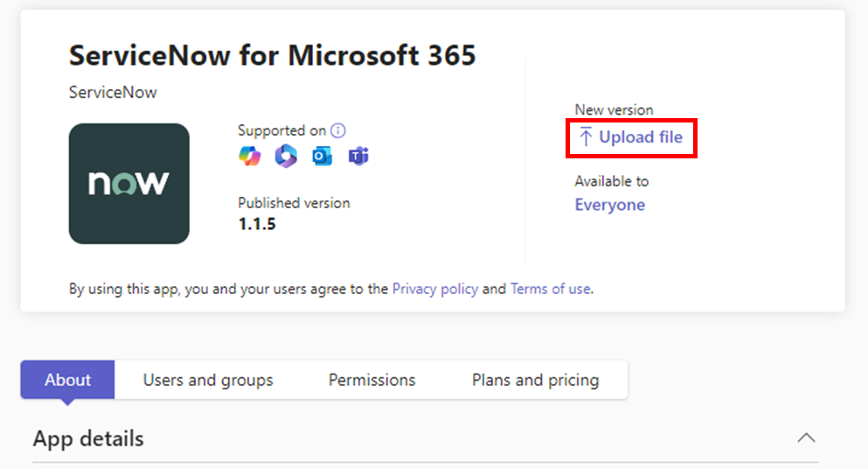Click the Supported on info icon
Viewport: 868px width, 469px height.
338,130
